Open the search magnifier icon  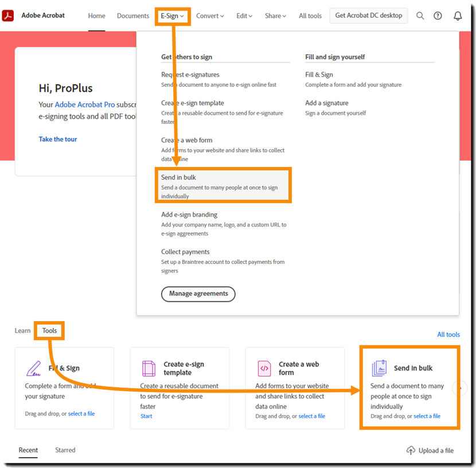(420, 15)
